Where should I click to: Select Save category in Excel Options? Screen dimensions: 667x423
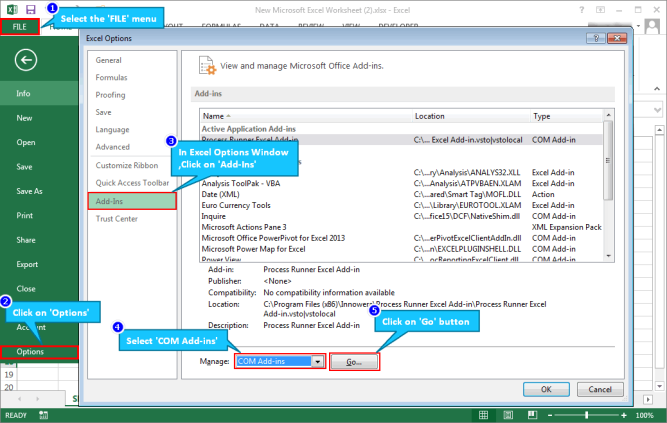pos(103,112)
